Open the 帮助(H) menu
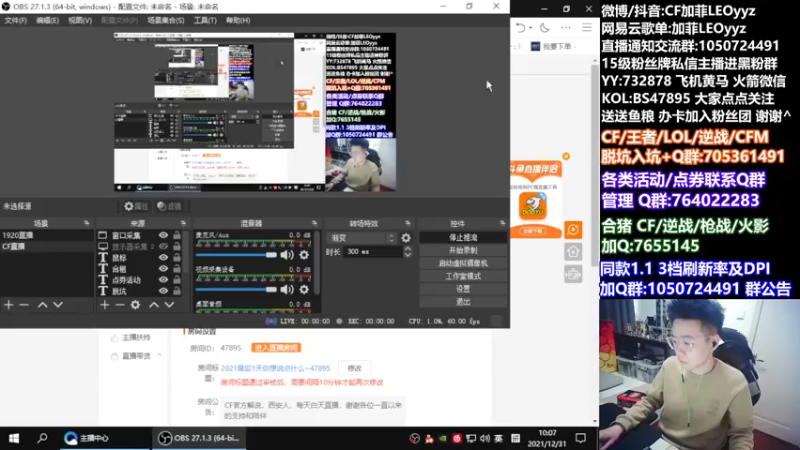The image size is (800, 450). 238,20
